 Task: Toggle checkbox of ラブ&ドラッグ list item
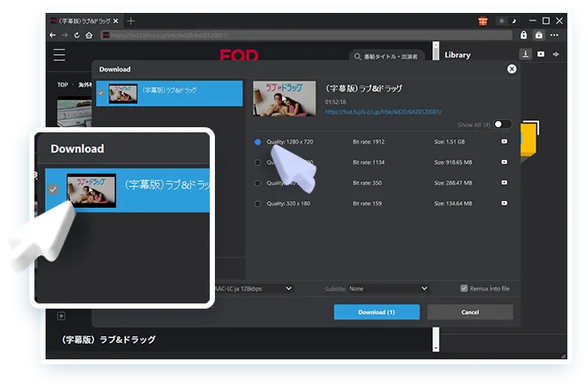(101, 93)
